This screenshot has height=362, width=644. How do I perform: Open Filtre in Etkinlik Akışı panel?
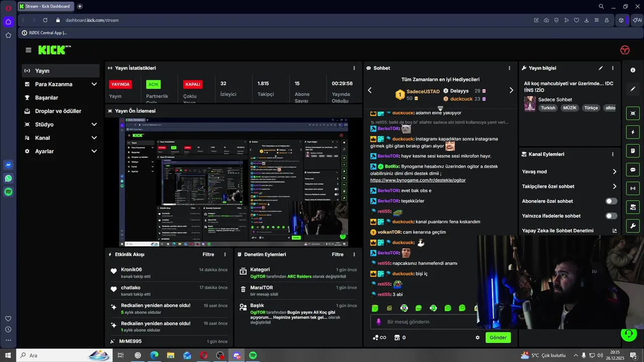pos(208,254)
